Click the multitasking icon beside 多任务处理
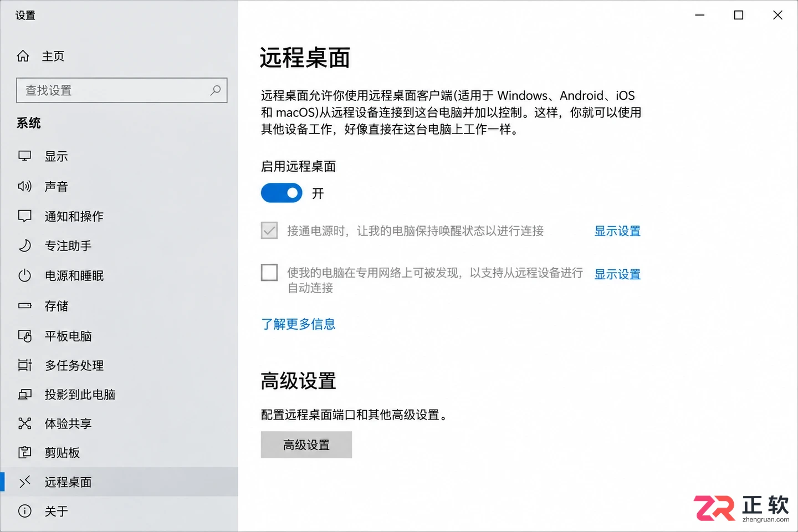Screen dimensions: 798x532 25,365
